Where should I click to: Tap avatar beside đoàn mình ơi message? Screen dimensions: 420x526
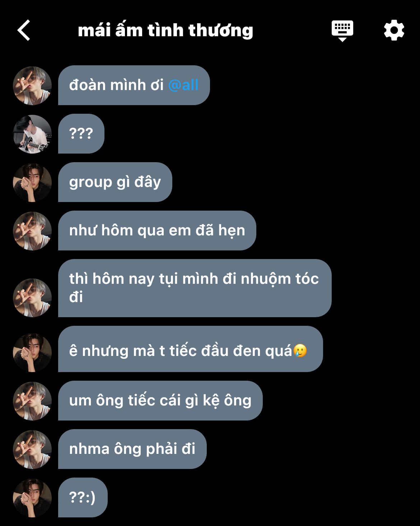point(32,85)
